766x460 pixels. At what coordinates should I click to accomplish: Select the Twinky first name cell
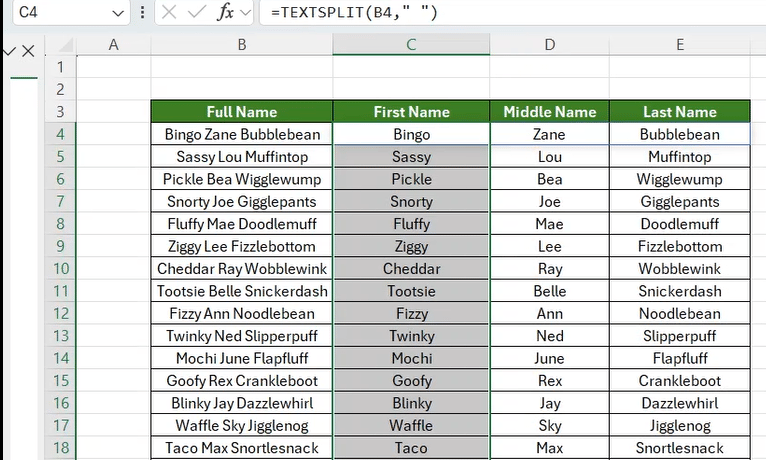tap(411, 336)
